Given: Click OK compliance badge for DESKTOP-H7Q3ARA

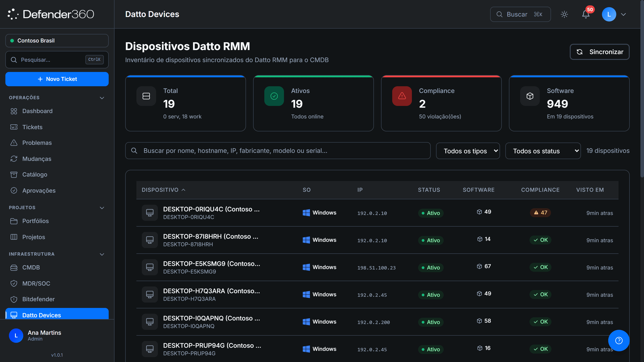Looking at the screenshot, I should [540, 294].
